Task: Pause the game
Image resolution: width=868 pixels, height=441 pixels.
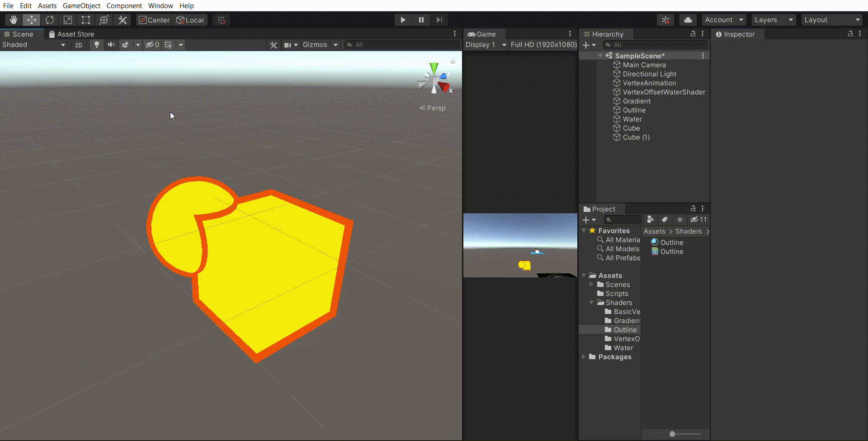Action: pos(421,20)
